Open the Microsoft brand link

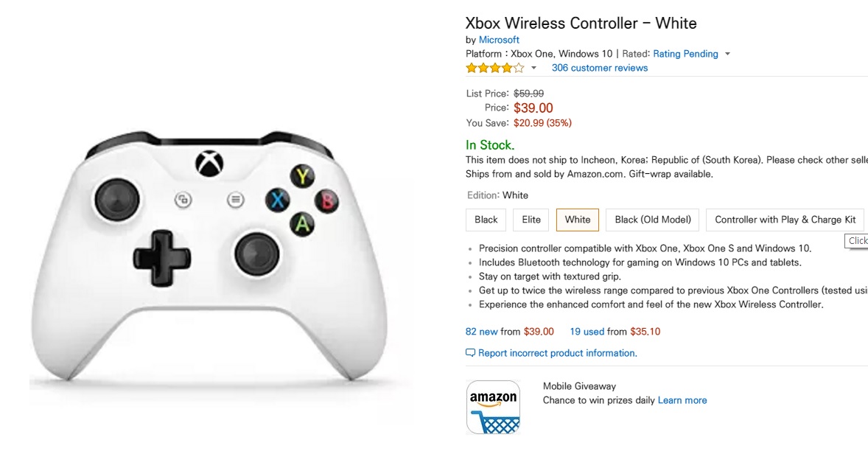(499, 40)
